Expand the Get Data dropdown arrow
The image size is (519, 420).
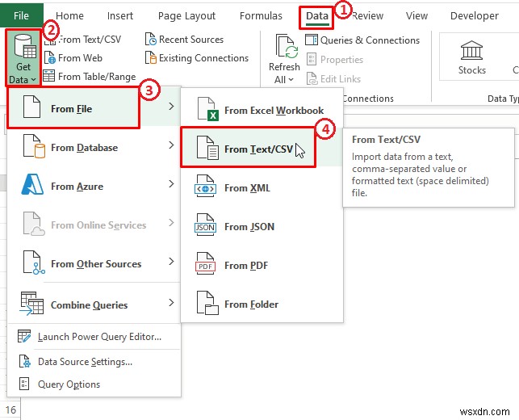tap(33, 80)
